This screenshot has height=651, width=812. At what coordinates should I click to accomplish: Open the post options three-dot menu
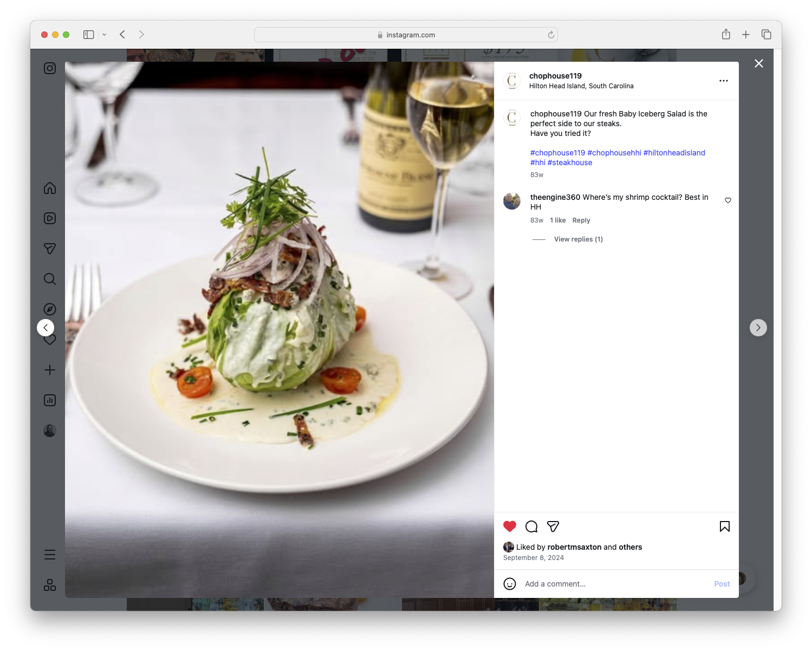(724, 81)
